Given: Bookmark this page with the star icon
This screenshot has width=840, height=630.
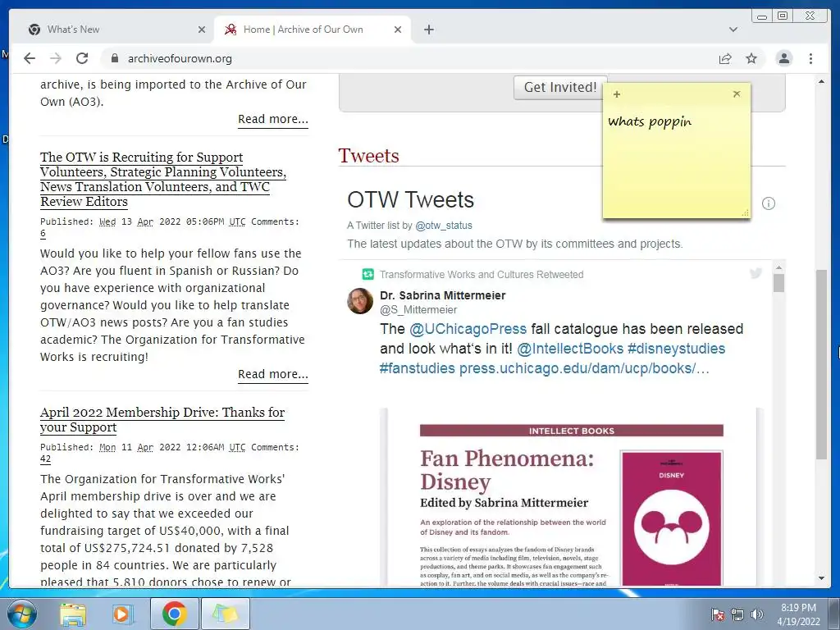Looking at the screenshot, I should coord(751,58).
